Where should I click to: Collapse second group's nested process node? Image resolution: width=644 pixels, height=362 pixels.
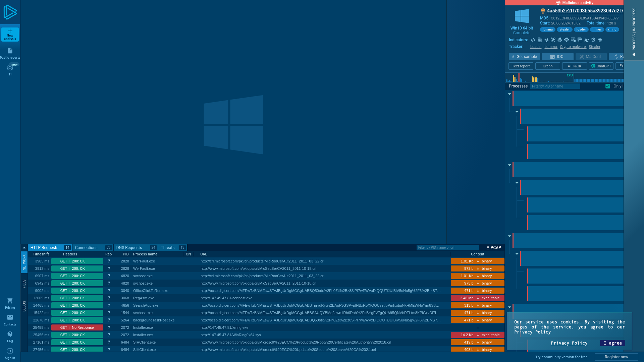tap(517, 183)
